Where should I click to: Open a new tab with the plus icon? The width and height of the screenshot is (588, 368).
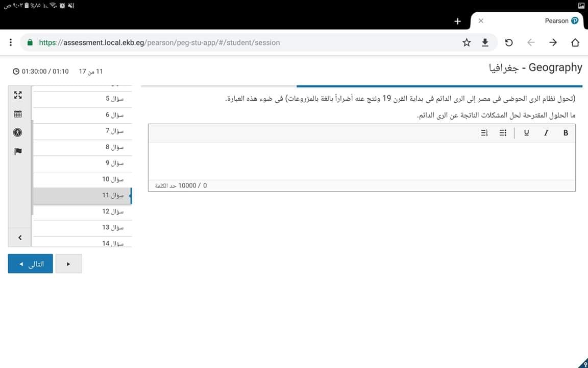457,21
